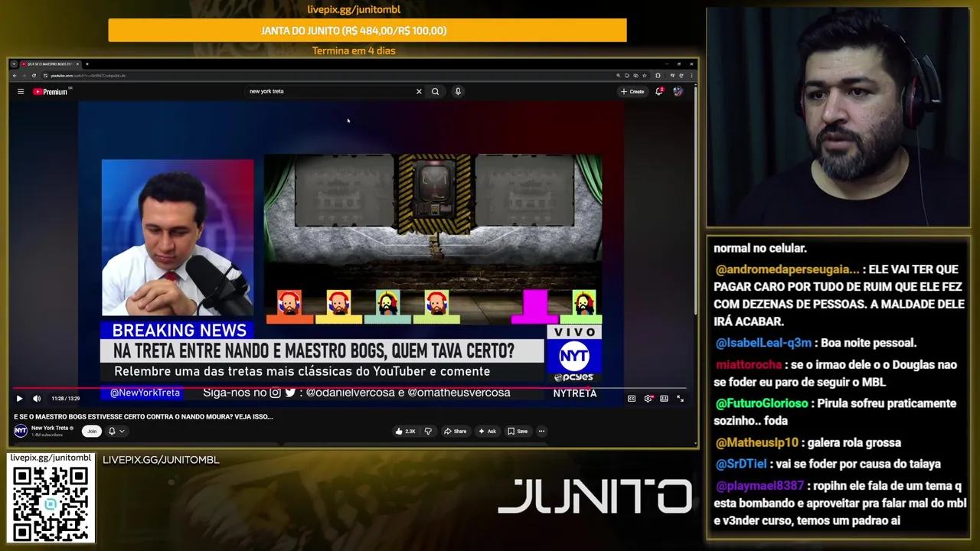Open the browser three-dot menu
This screenshot has width=980, height=551.
coord(691,75)
